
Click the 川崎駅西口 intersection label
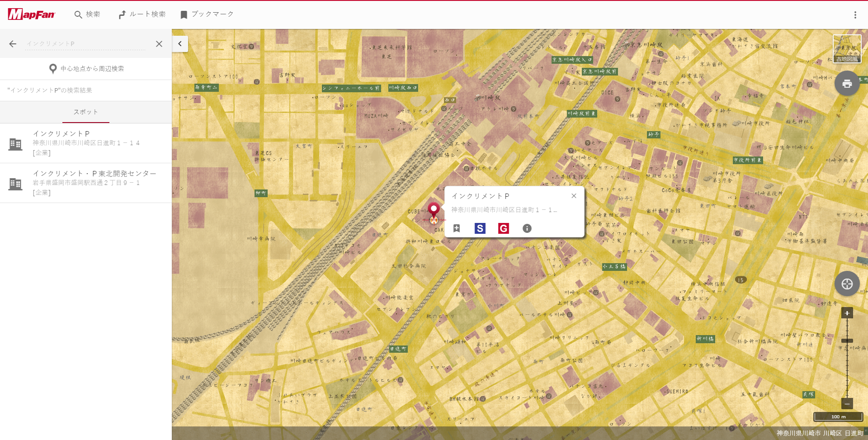403,88
